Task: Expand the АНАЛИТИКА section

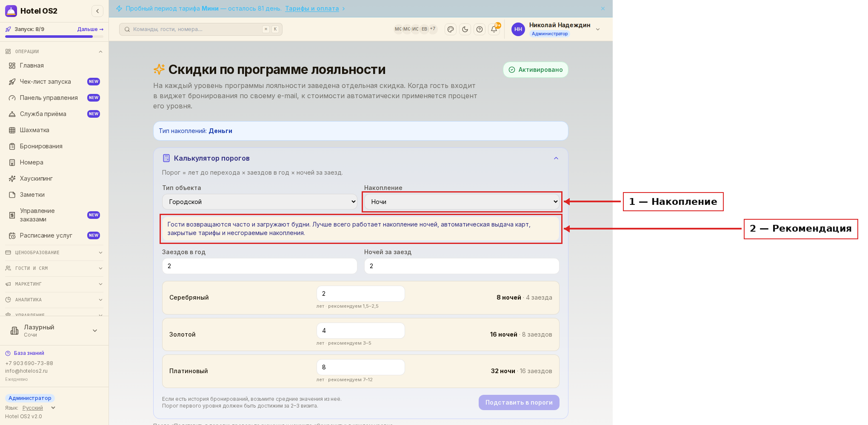Action: [x=54, y=300]
